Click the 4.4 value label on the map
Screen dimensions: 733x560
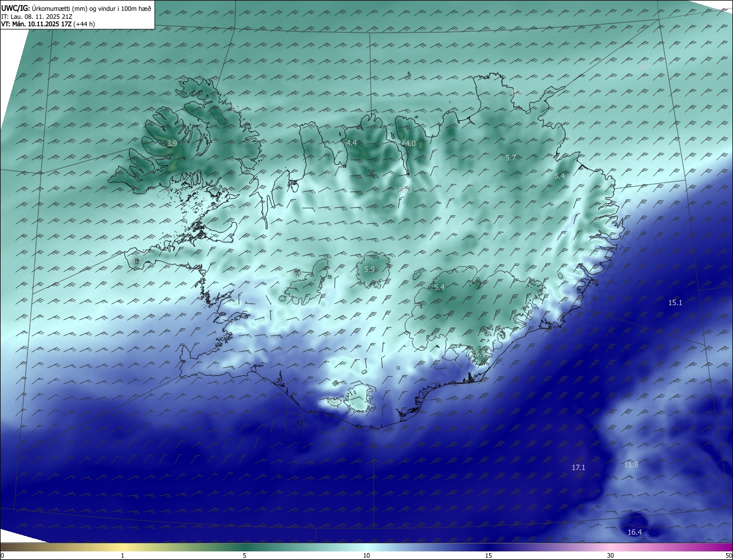[x=352, y=143]
